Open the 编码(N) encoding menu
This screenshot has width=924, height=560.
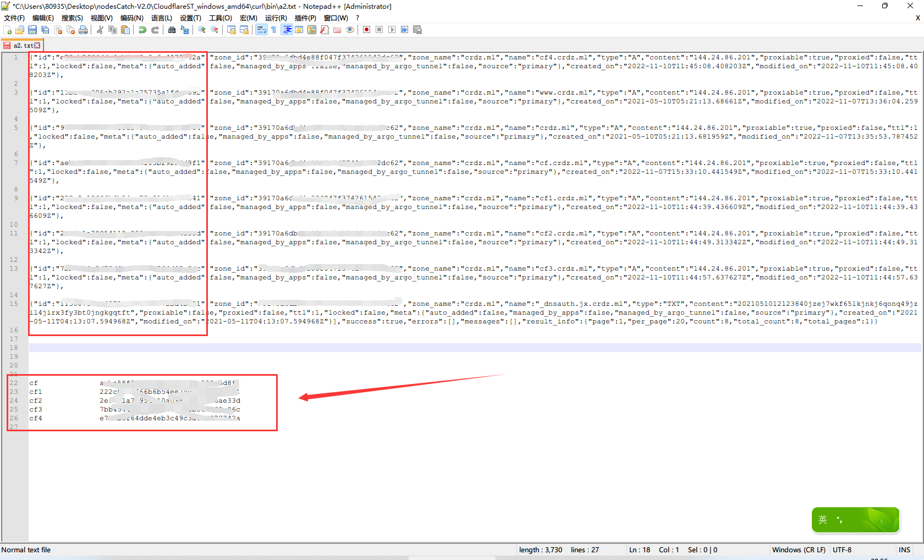132,18
